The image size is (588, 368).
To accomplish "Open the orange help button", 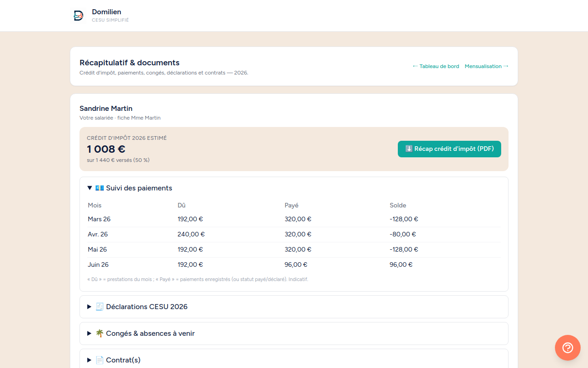I will (x=568, y=348).
